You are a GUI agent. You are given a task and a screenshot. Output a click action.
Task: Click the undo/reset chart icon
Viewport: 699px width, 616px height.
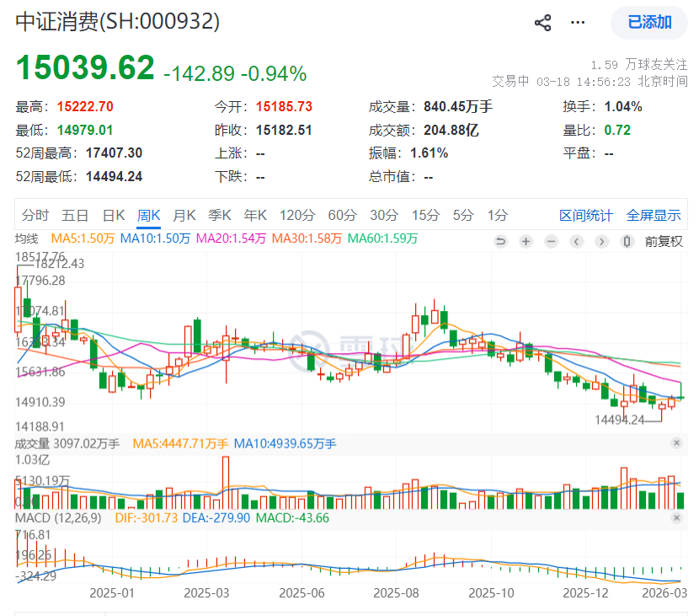501,241
